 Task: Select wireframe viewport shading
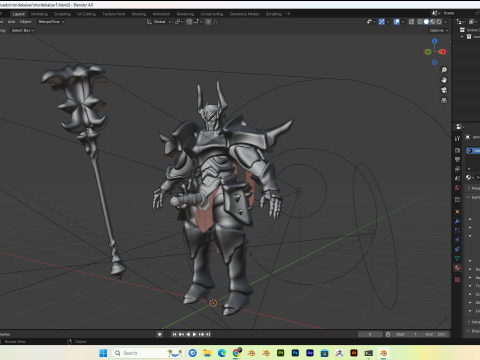420,22
